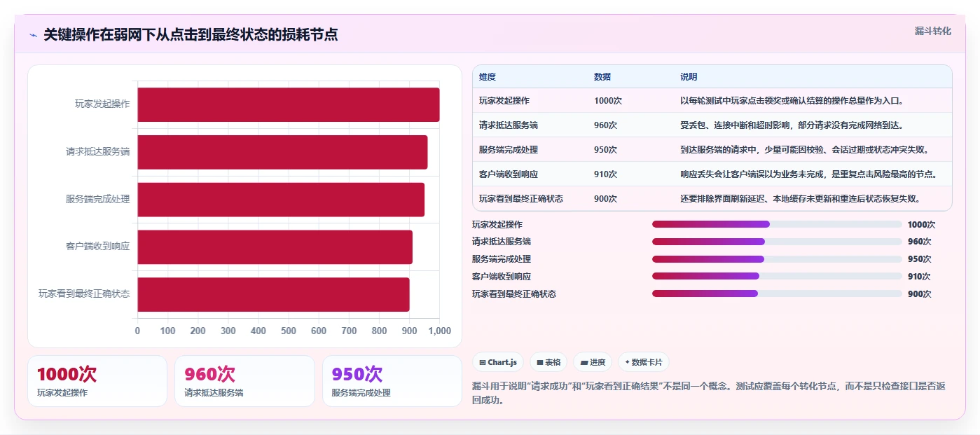The image size is (980, 435).
Task: Click the 客户端收到响应 chart bar
Action: click(275, 247)
